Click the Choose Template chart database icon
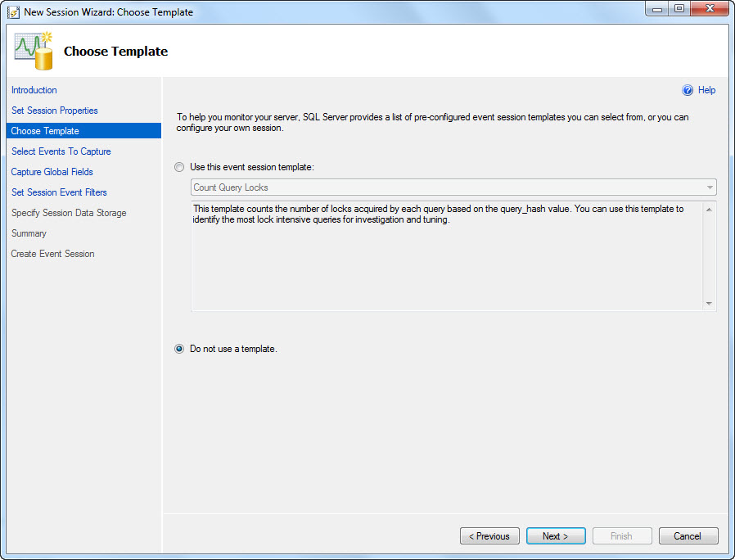 pos(34,51)
